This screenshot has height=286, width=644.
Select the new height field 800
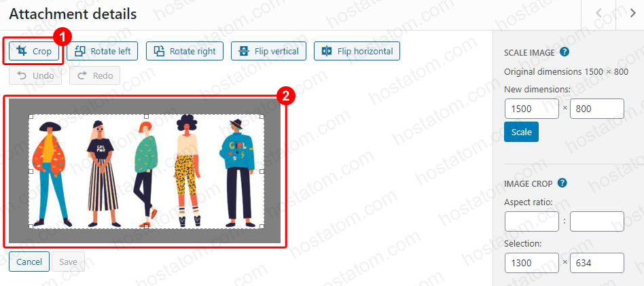[596, 109]
